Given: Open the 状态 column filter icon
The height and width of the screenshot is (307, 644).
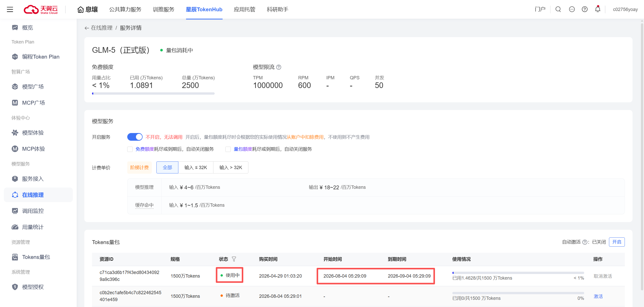Looking at the screenshot, I should click(x=234, y=259).
